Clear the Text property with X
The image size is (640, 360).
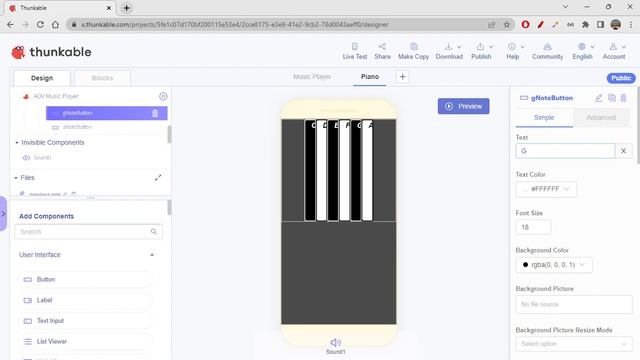pyautogui.click(x=623, y=151)
